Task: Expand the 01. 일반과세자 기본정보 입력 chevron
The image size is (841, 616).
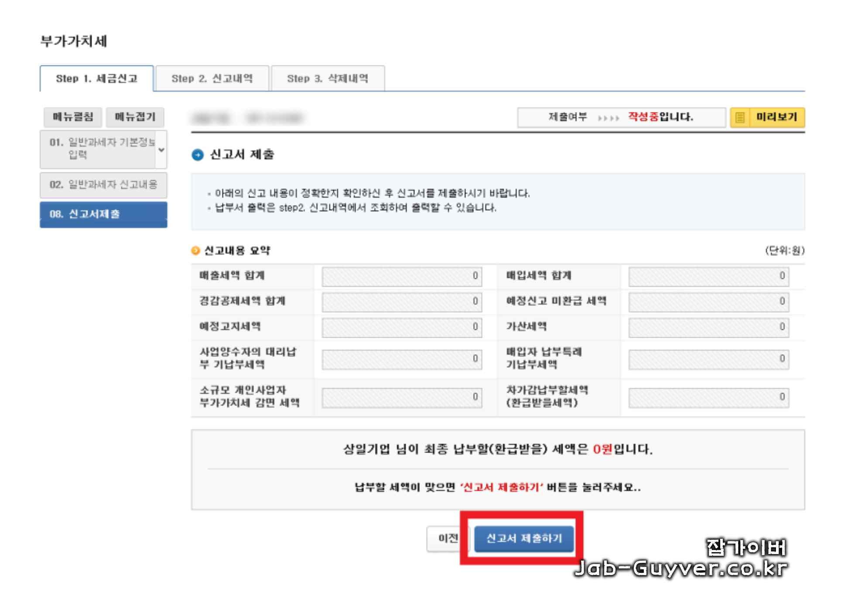Action: click(161, 150)
